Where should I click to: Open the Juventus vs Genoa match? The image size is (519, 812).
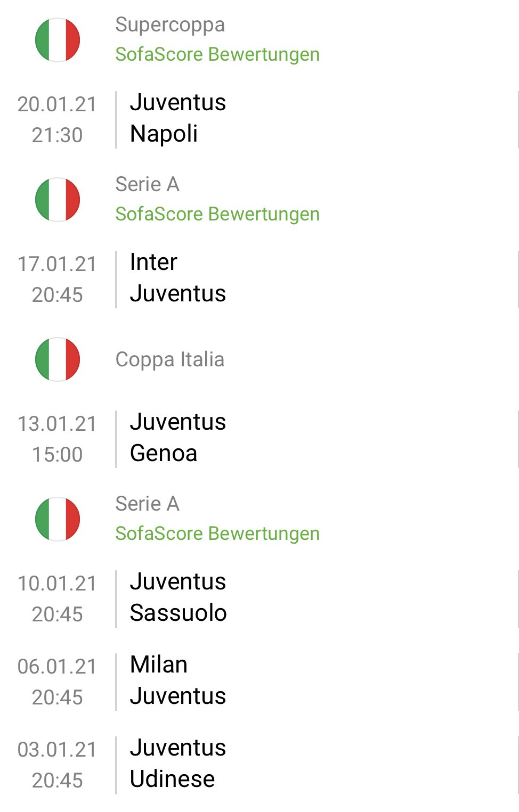[259, 439]
